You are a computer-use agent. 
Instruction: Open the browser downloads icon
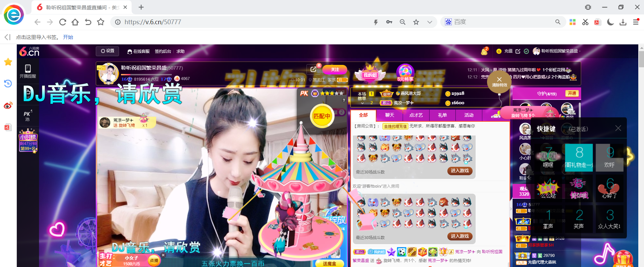tap(623, 22)
